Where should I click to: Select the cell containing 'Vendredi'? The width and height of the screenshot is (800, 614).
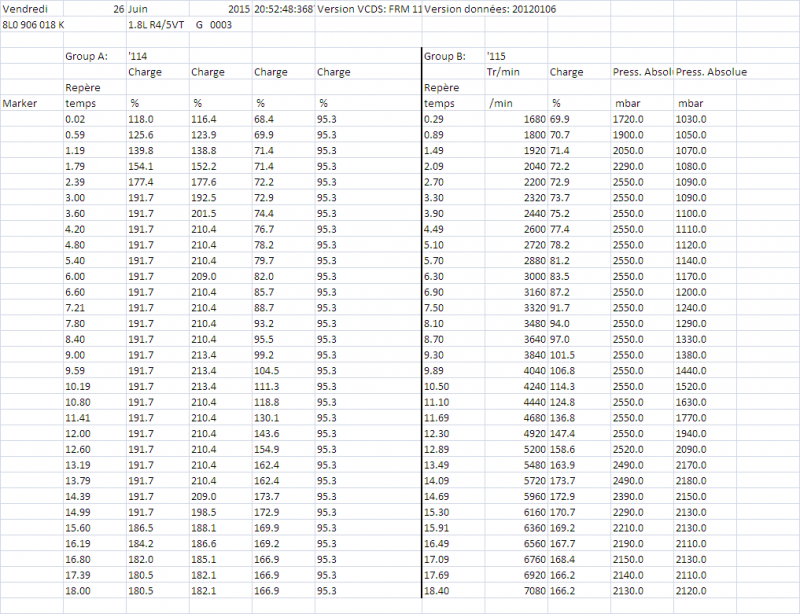pos(25,8)
